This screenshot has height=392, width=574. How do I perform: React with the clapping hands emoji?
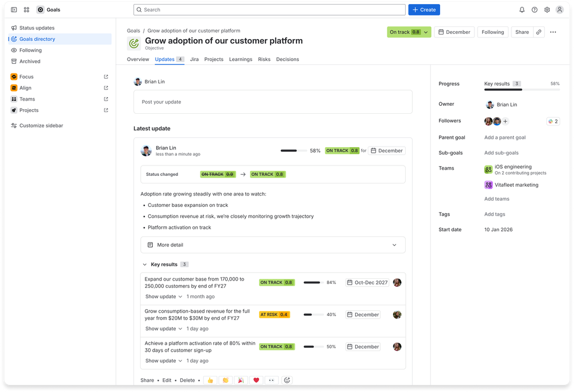pos(225,381)
